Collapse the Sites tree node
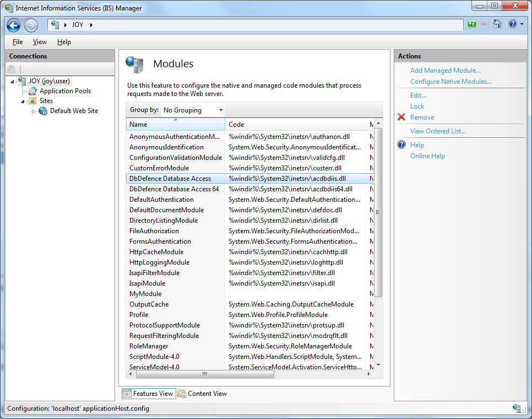The image size is (532, 419). pyautogui.click(x=23, y=101)
